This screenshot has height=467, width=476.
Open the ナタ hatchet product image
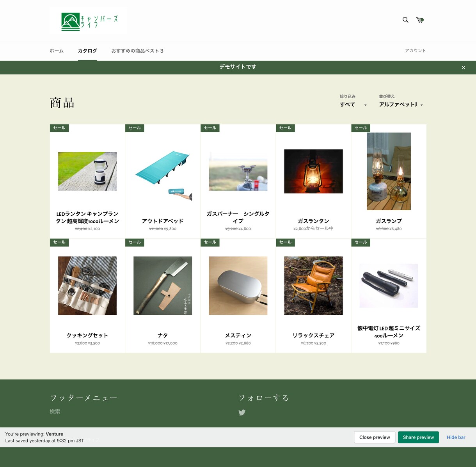click(163, 286)
